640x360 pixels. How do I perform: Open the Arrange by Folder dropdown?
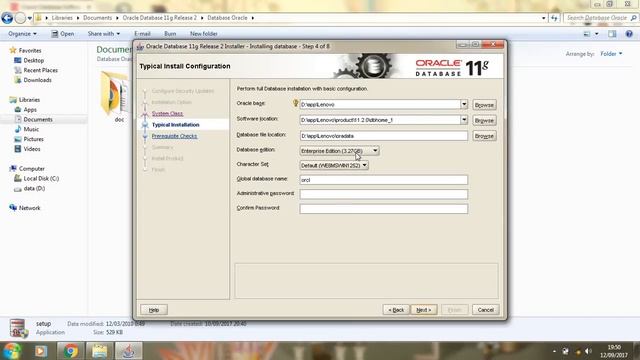point(611,53)
